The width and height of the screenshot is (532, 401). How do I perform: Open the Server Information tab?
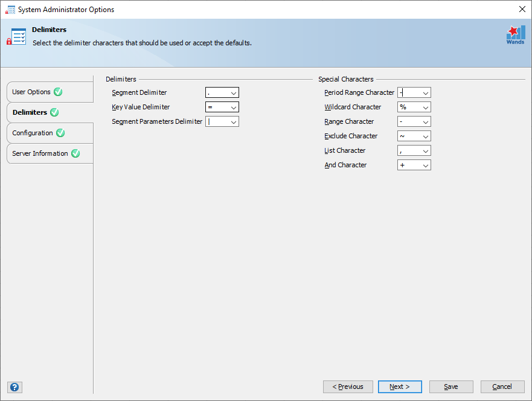pos(50,153)
